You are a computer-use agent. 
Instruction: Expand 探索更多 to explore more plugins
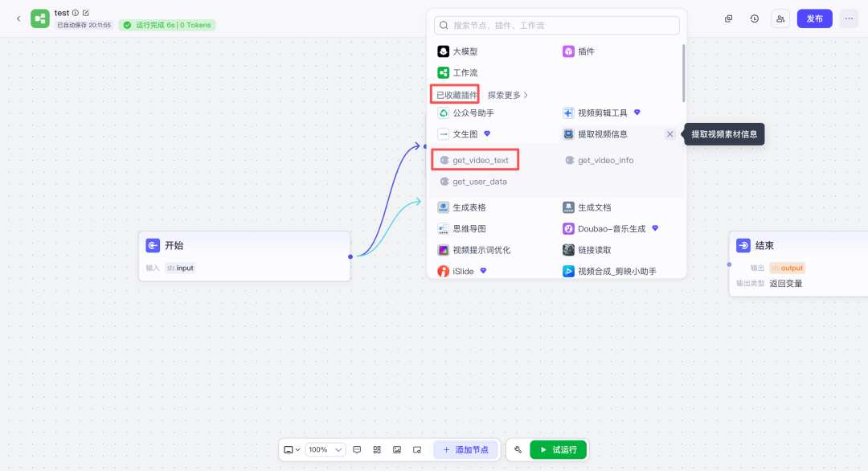(x=508, y=95)
